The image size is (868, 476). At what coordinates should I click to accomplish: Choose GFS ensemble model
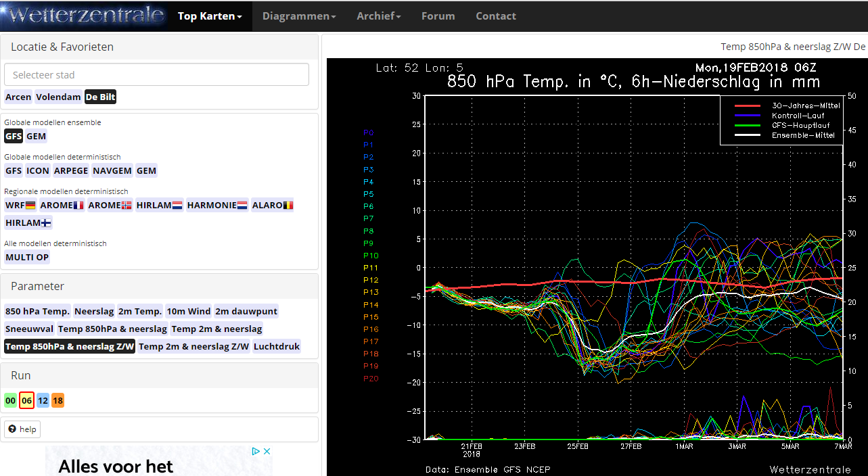(14, 136)
